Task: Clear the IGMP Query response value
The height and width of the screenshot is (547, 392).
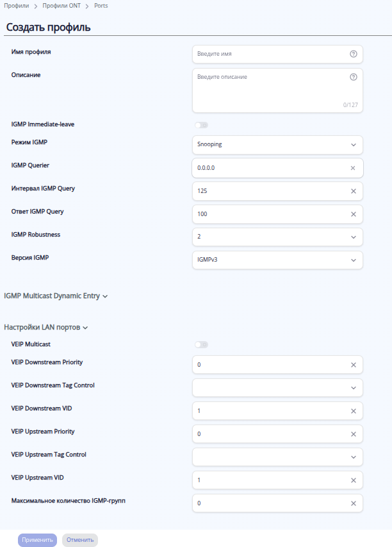Action: [x=353, y=214]
